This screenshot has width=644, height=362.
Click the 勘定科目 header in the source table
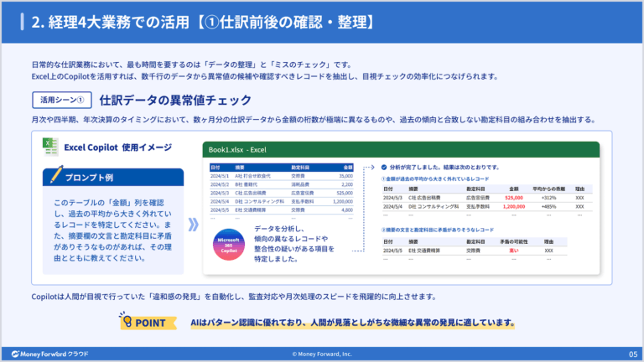300,168
